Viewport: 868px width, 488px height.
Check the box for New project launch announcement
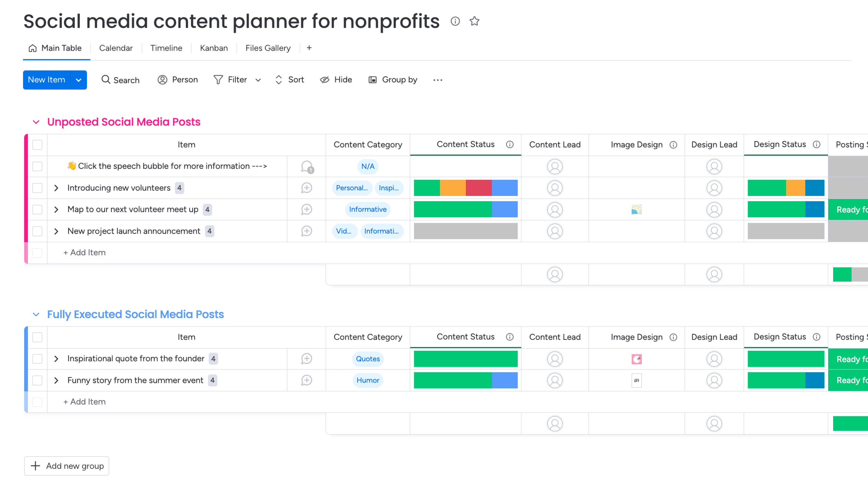tap(37, 231)
